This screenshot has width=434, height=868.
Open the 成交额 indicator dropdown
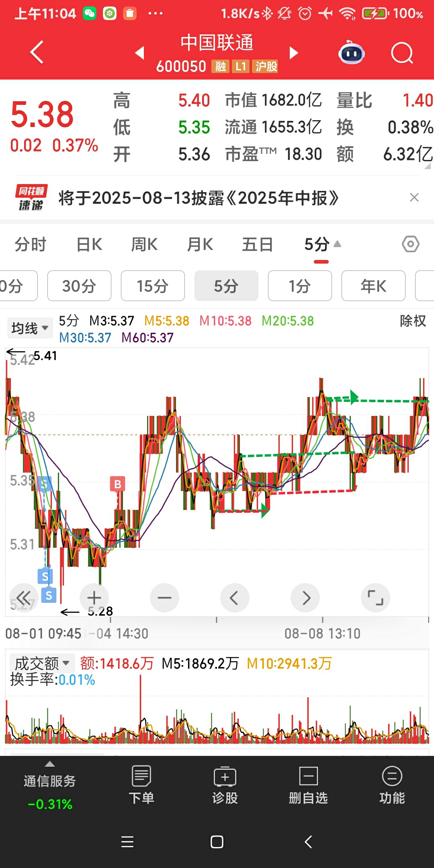[x=42, y=663]
